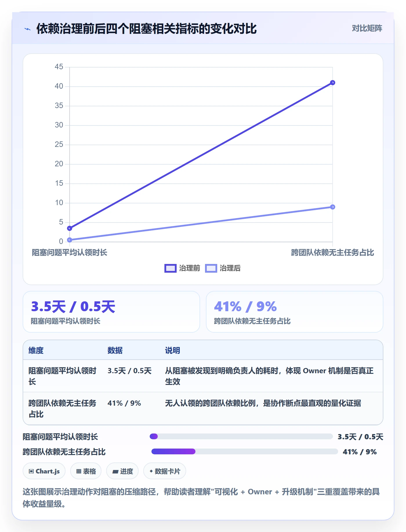
Task: Click the square icon in Chart.js chip
Action: tap(31, 471)
